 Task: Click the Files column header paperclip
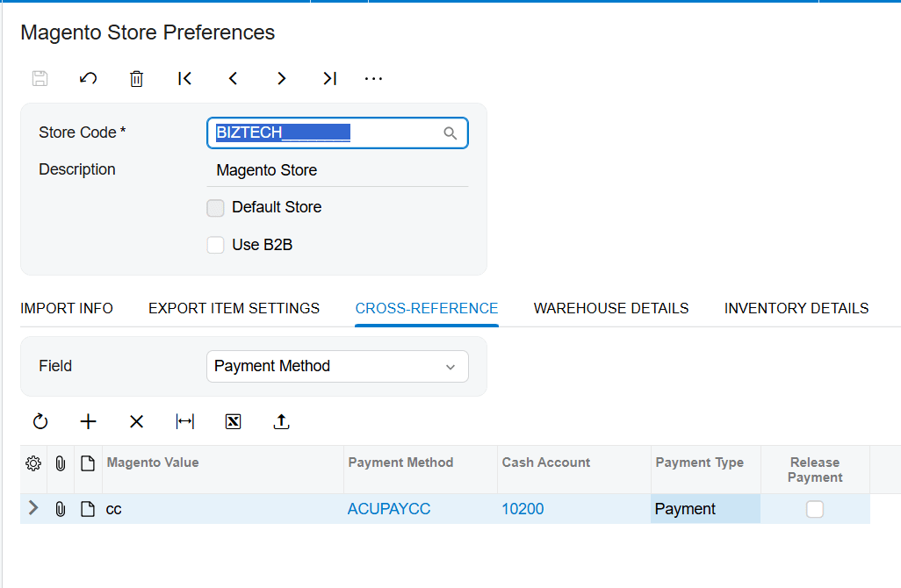coord(61,463)
